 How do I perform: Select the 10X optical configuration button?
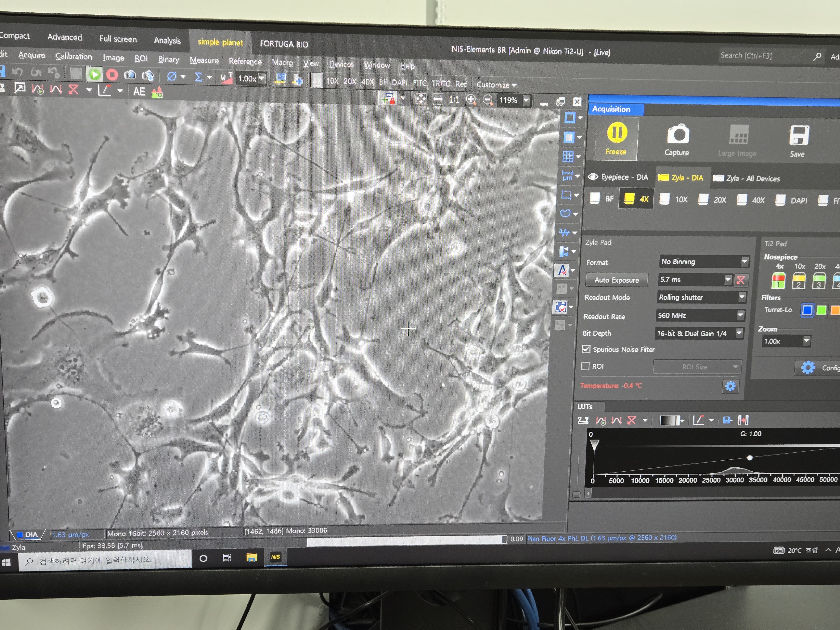(674, 199)
